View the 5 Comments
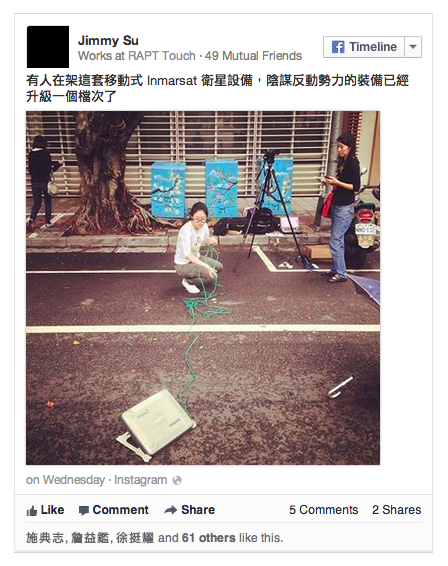 pos(323,510)
